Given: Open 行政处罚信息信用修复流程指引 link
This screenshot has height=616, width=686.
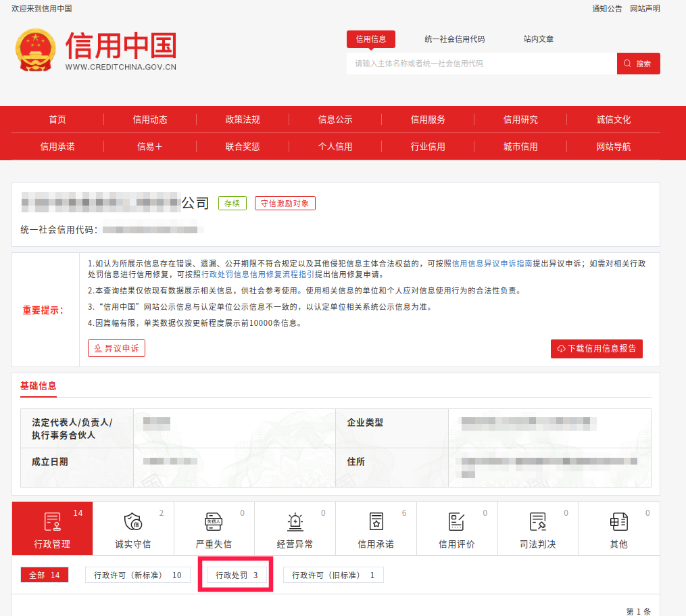Looking at the screenshot, I should pyautogui.click(x=258, y=275).
